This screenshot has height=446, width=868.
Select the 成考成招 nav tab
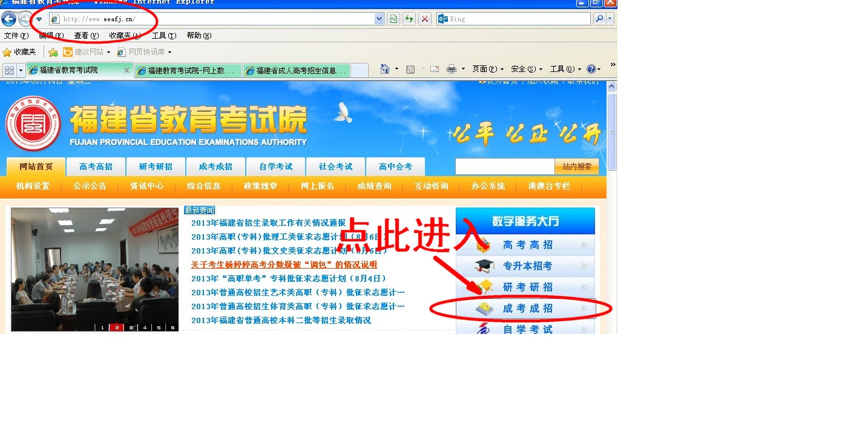(215, 166)
